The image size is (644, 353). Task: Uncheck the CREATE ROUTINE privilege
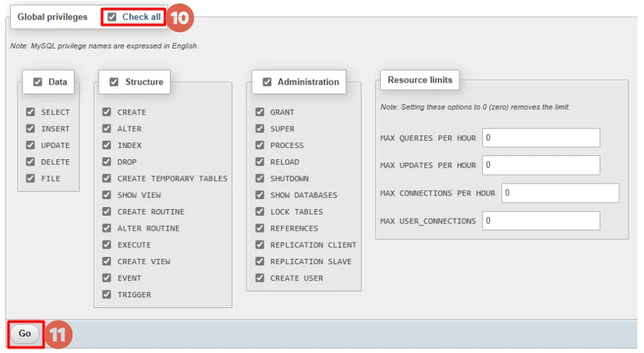click(107, 212)
